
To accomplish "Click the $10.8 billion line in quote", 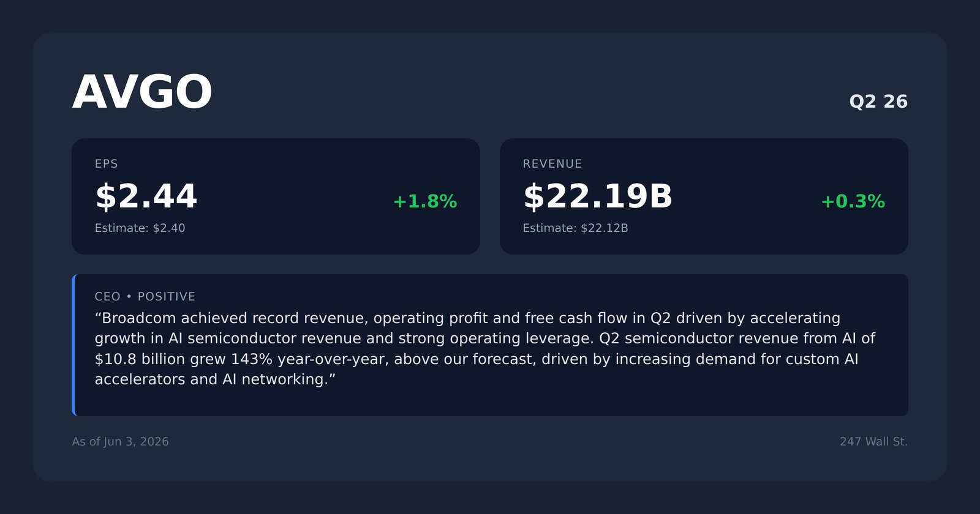I will tap(477, 359).
